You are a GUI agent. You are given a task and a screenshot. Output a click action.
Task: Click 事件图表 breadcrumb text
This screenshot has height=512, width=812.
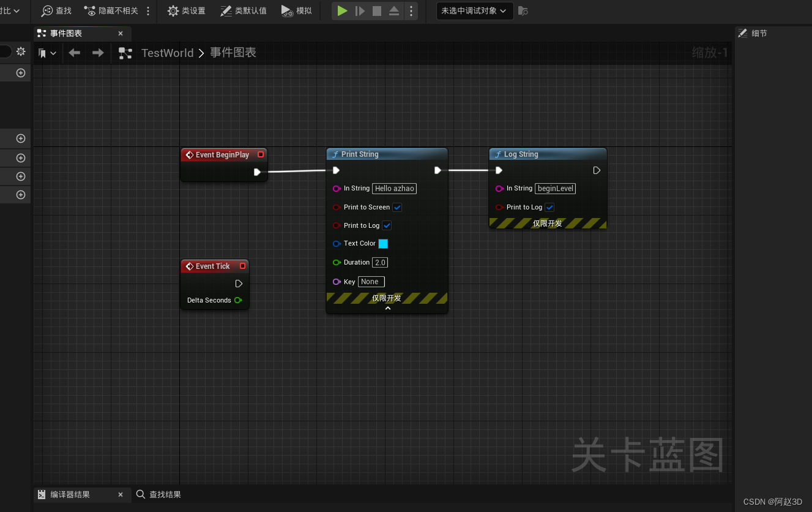(x=233, y=53)
